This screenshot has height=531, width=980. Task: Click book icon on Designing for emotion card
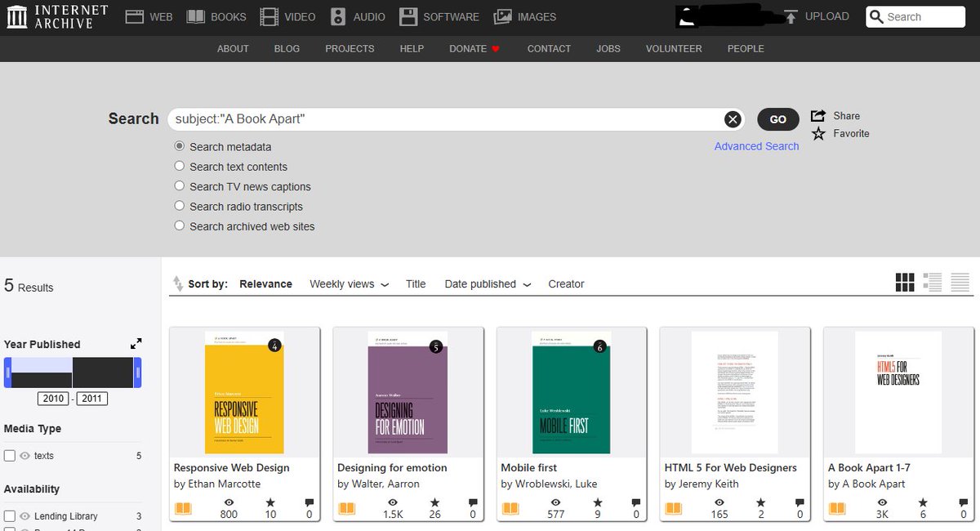(347, 509)
